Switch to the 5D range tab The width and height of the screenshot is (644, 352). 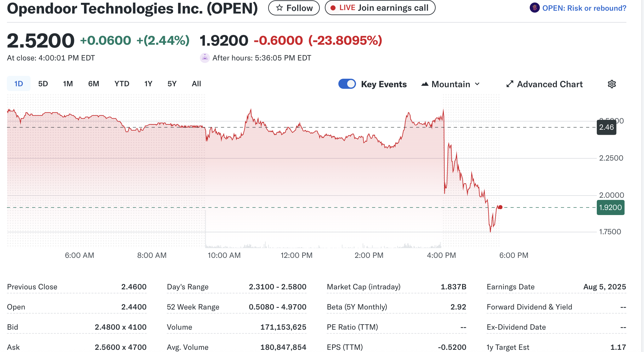point(43,84)
